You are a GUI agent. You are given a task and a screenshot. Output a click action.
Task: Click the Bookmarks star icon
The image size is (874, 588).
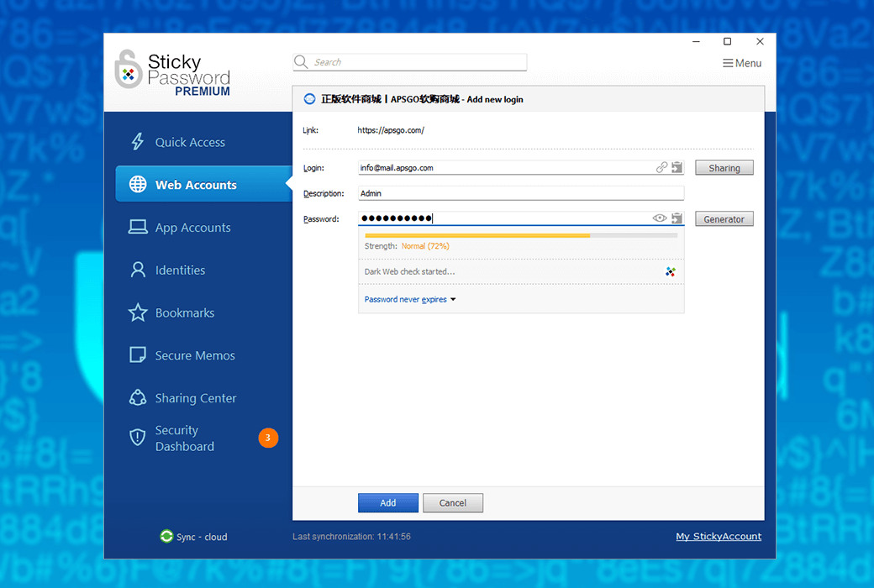point(138,312)
